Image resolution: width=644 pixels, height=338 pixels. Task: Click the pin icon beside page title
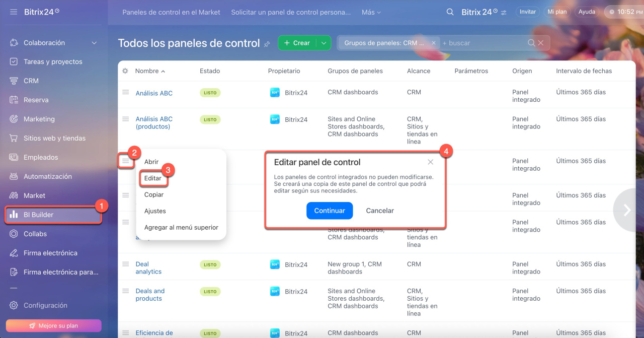tap(267, 44)
